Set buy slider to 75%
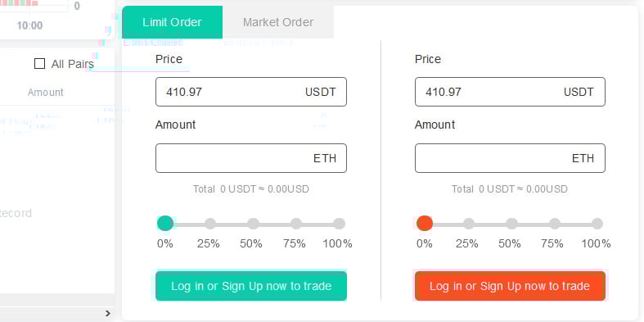644x322 pixels. [x=296, y=224]
